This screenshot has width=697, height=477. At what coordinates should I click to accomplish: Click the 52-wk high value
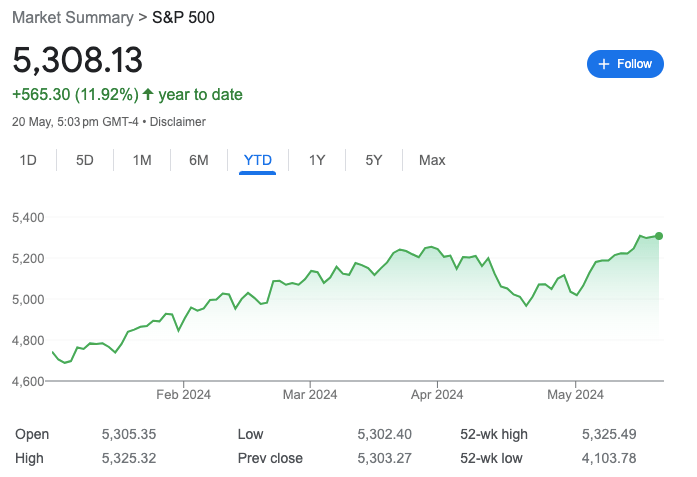coord(609,434)
